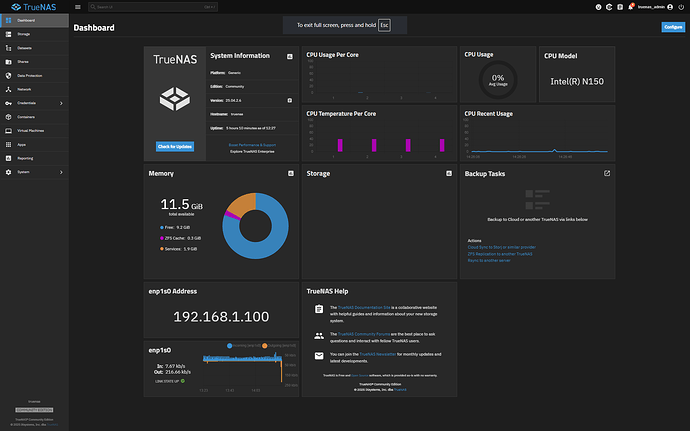Click the 11.5 GiB total available text
The width and height of the screenshot is (690, 431).
pos(181,207)
